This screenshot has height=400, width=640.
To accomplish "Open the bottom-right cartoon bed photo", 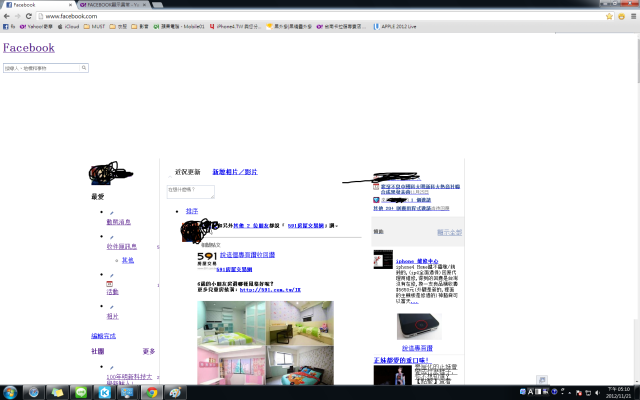I will click(300, 365).
